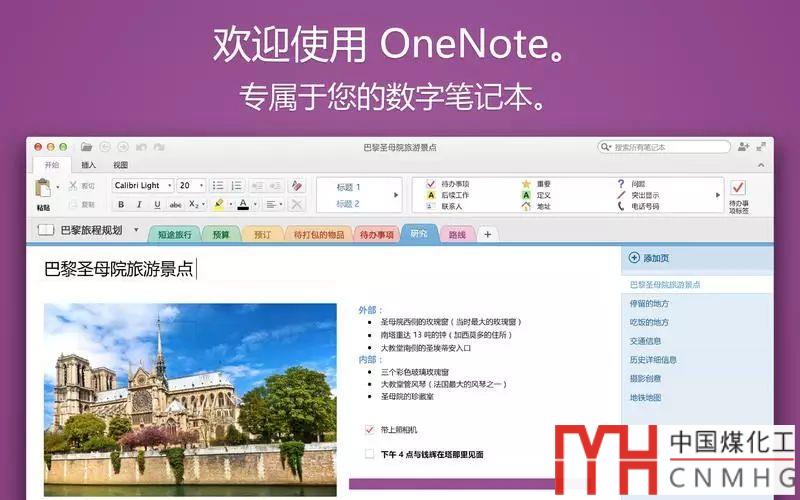
Task: Open the 待打包的物品 section tab
Action: point(319,235)
